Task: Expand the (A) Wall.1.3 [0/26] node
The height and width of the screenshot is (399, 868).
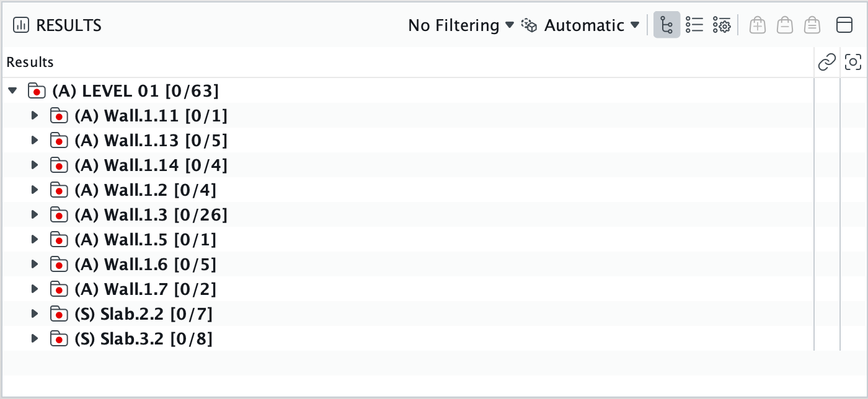Action: coord(35,215)
